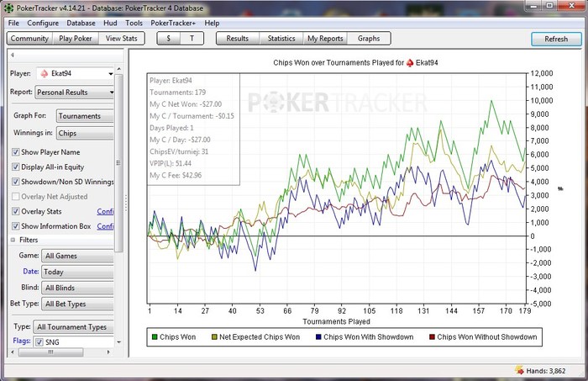
Task: Click the PokerTracker app icon in title bar
Action: pyautogui.click(x=9, y=8)
